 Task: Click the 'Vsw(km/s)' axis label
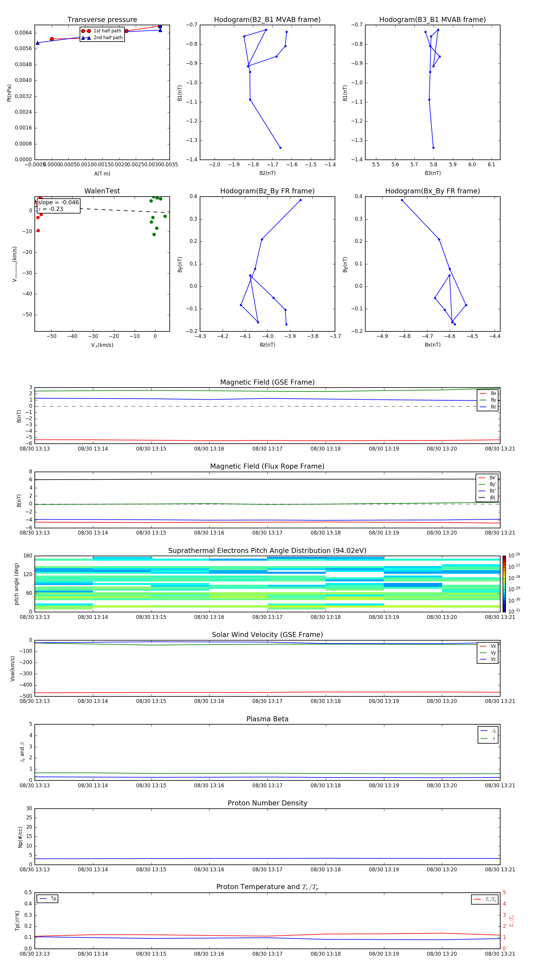click(x=12, y=668)
